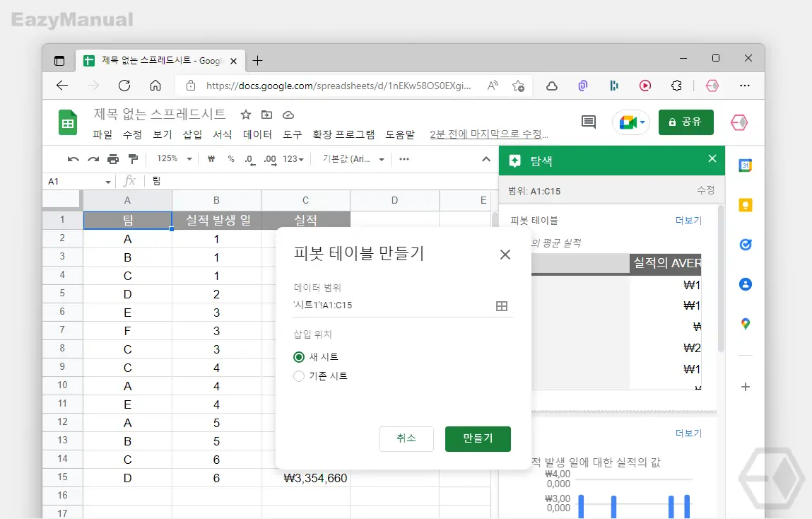Decrease decimal places icon
Image resolution: width=812 pixels, height=519 pixels.
pos(250,160)
